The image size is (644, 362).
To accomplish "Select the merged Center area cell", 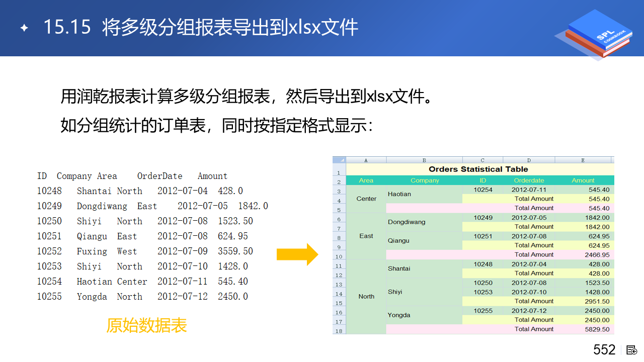I will 366,199.
